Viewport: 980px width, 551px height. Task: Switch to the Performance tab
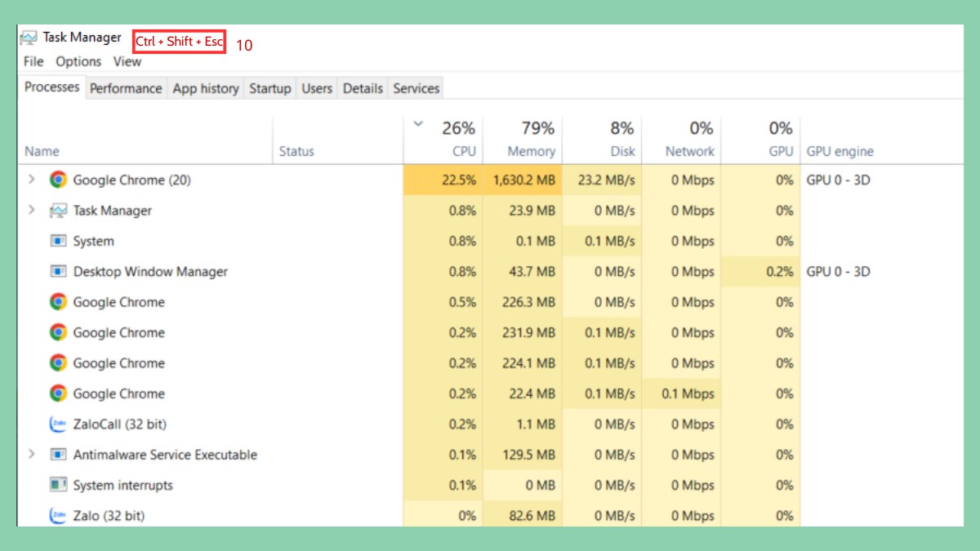coord(125,88)
